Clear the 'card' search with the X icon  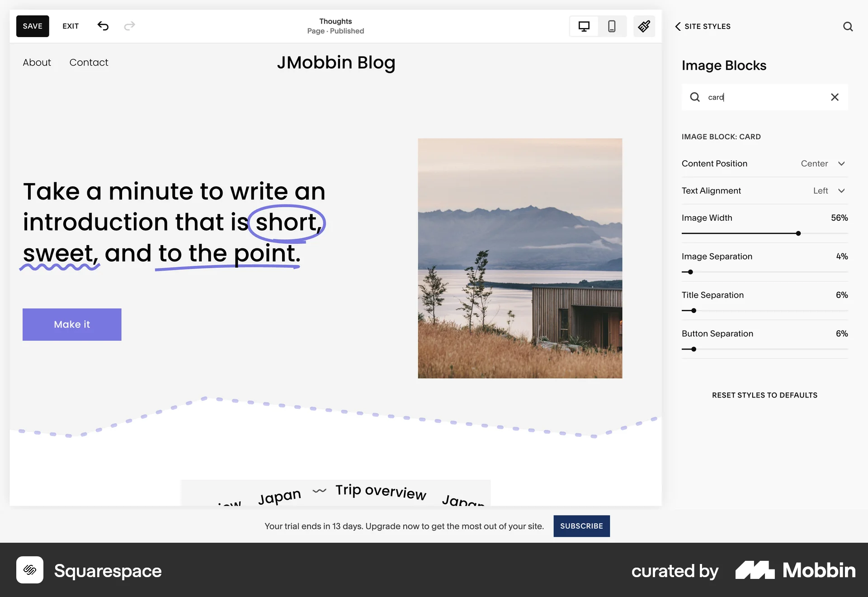[835, 97]
